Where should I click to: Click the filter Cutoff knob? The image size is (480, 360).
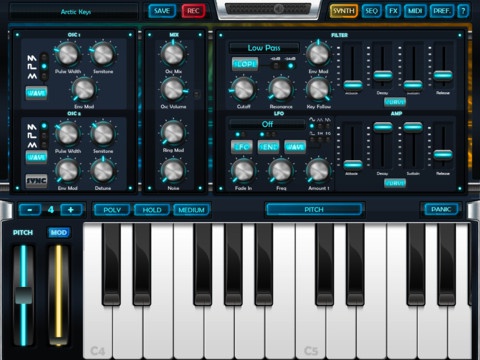243,90
